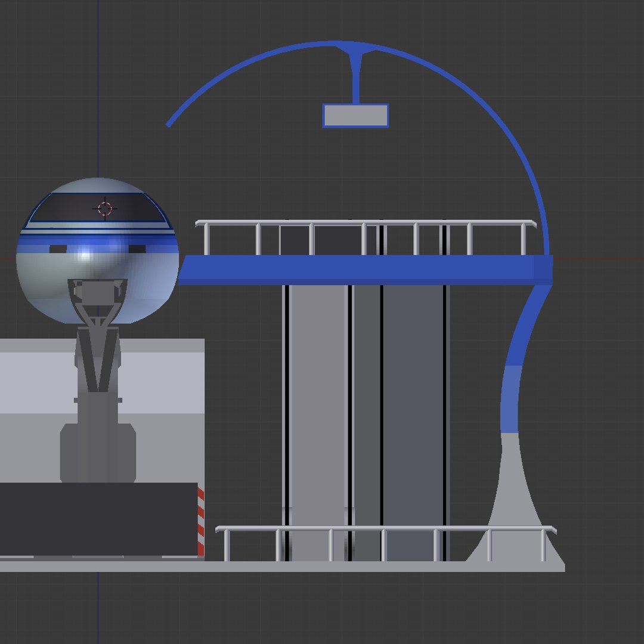Select the dark block below the robot stand
Screen dimensions: 644x644
(x=98, y=519)
